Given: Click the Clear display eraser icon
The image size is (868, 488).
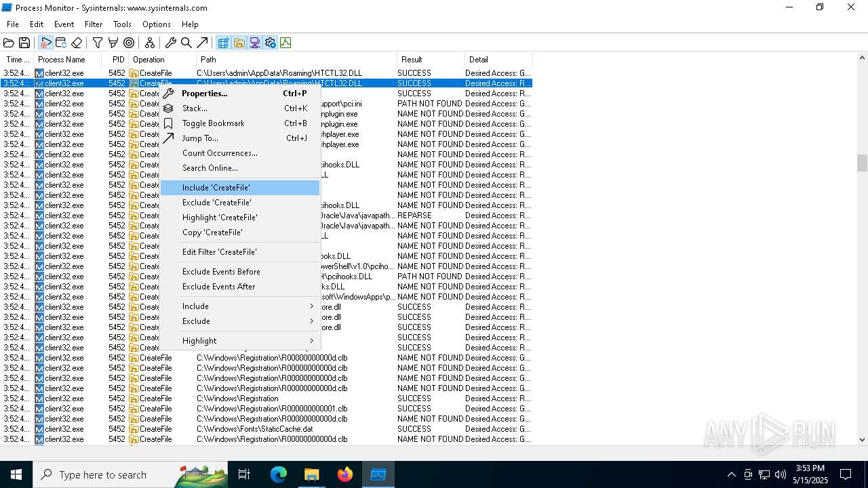Looking at the screenshot, I should click(x=76, y=43).
